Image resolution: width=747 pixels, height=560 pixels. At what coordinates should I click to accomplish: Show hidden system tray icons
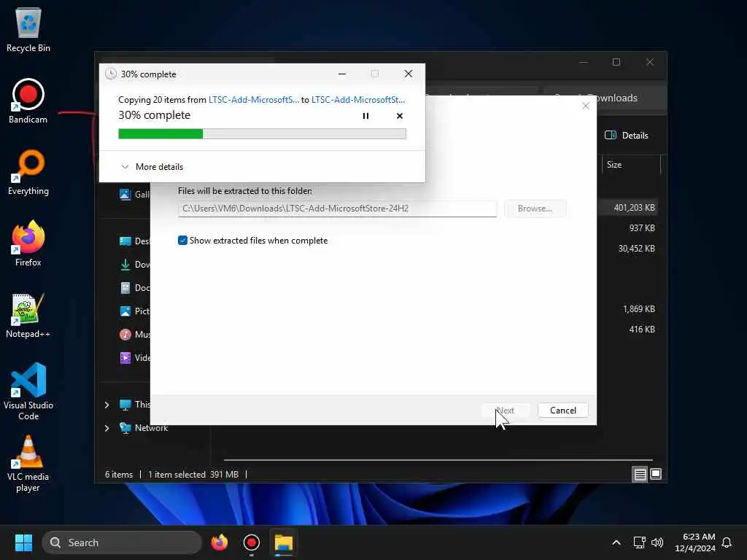coord(616,542)
